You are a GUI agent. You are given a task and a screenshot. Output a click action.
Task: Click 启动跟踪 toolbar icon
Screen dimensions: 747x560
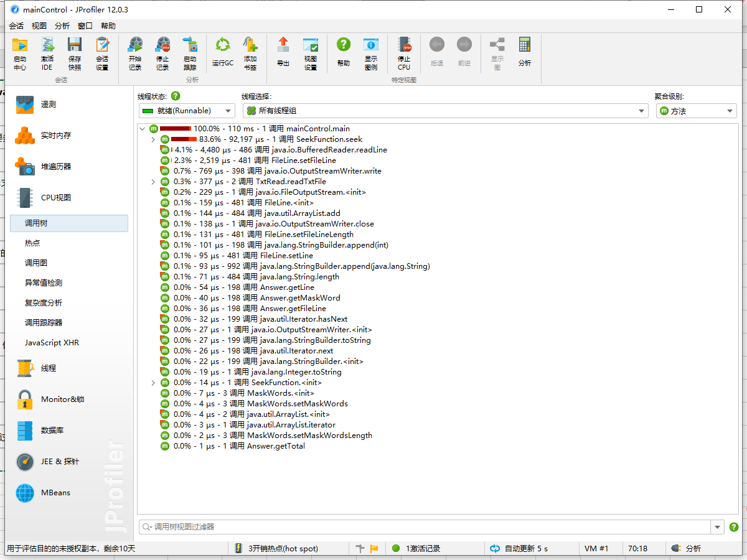pos(190,54)
